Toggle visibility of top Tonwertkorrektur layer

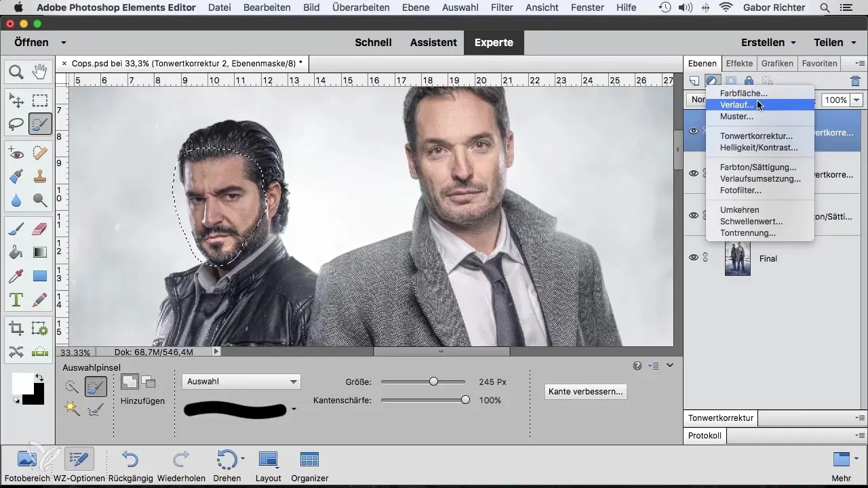694,131
